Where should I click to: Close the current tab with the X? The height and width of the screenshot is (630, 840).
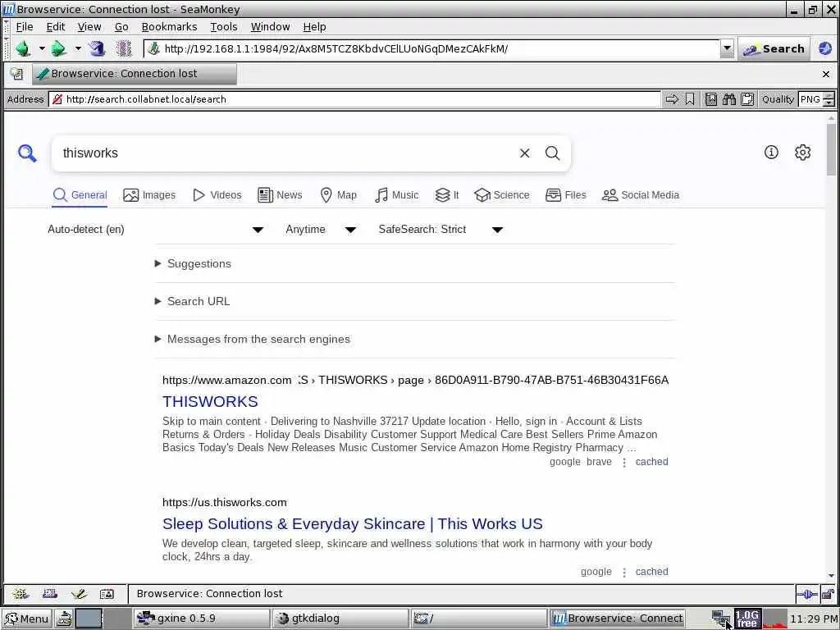[825, 74]
